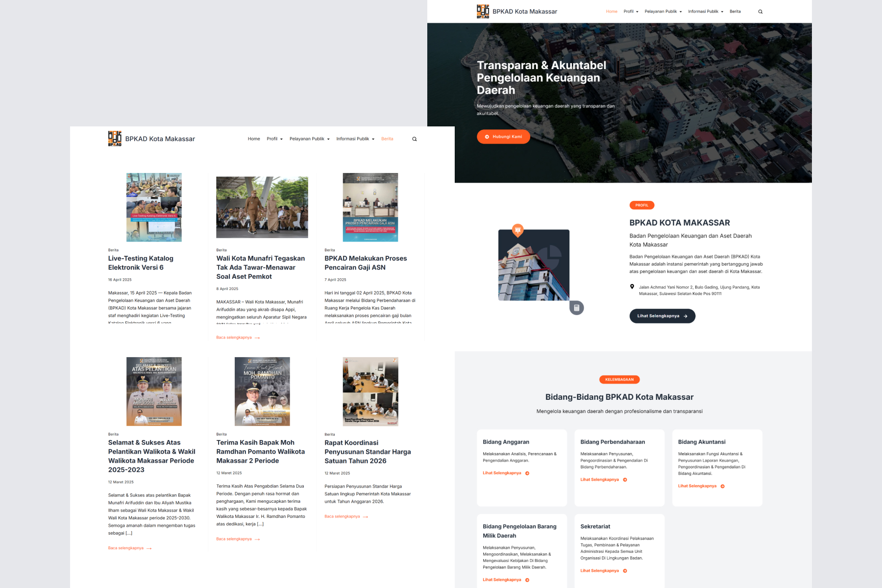Click the search icon in the Home page header
The image size is (882, 588).
click(760, 12)
